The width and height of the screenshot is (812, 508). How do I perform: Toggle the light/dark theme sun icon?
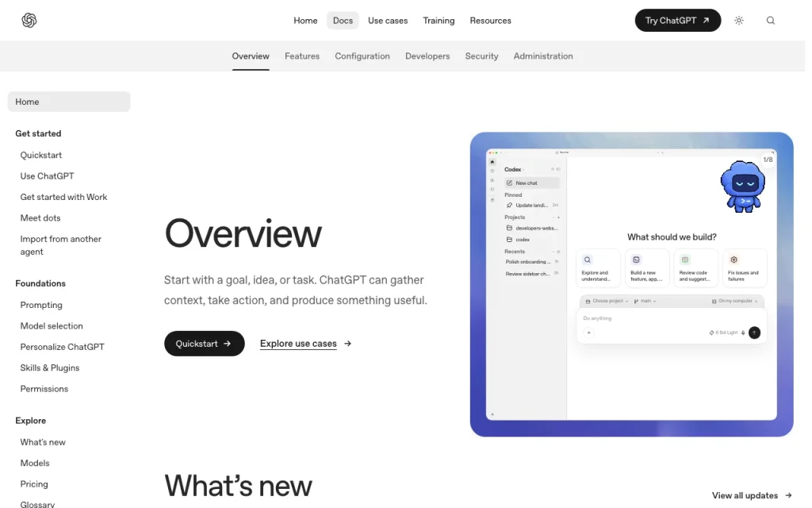coord(739,20)
